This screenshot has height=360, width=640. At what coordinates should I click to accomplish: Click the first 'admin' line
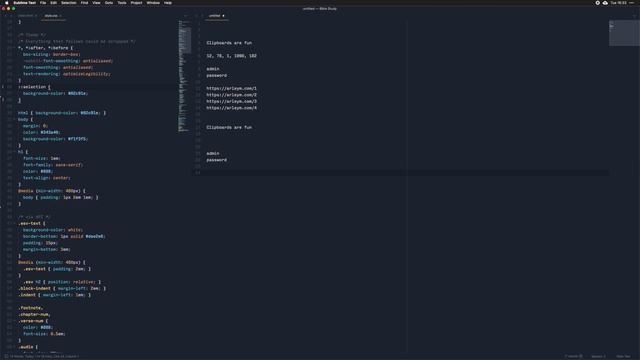coord(213,69)
